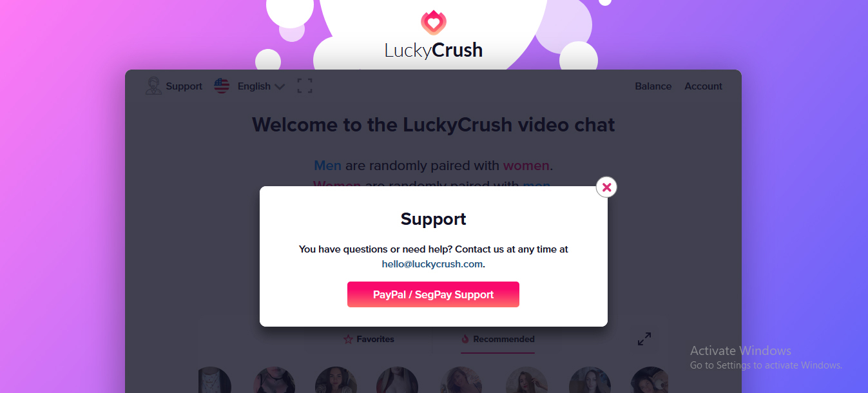Click the LuckyCrush heart logo
868x393 pixels.
point(434,23)
